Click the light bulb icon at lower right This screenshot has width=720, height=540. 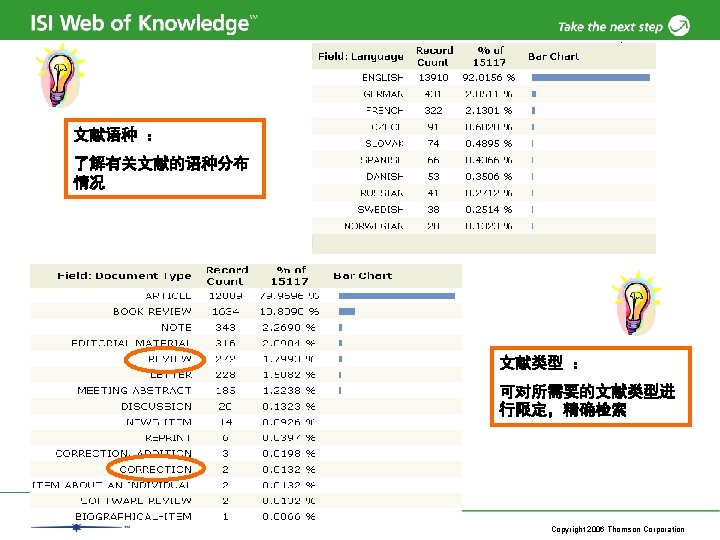(x=636, y=303)
